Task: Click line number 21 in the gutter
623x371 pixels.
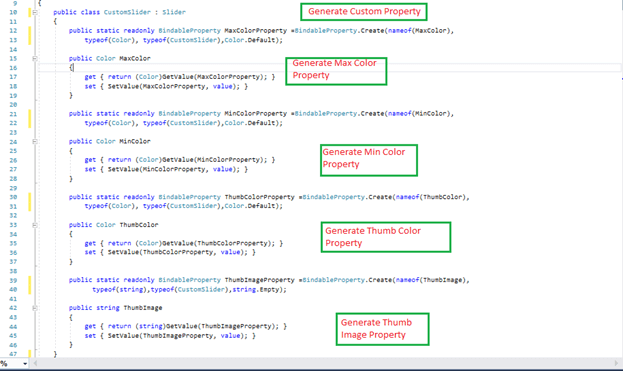Action: 13,114
